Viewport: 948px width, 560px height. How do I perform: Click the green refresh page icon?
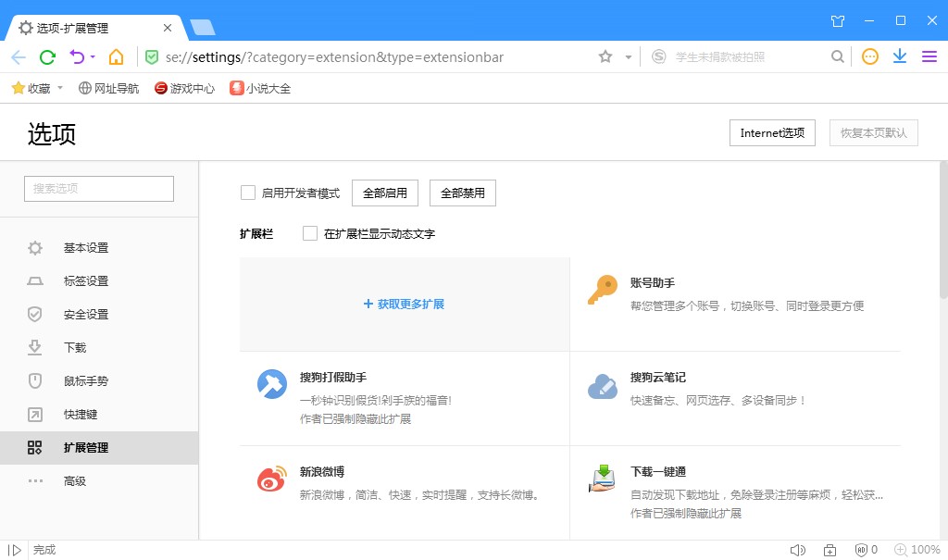47,57
